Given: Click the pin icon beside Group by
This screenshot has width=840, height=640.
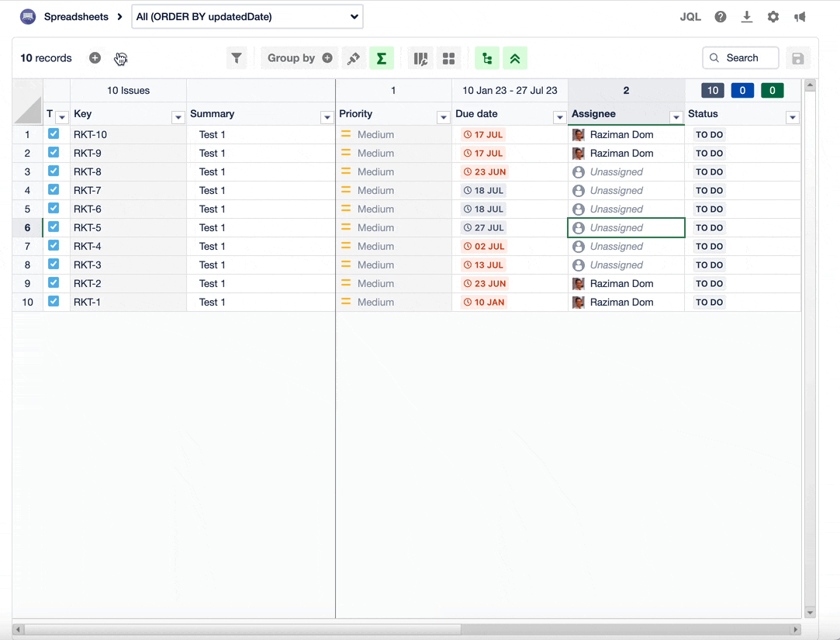Looking at the screenshot, I should point(353,58).
